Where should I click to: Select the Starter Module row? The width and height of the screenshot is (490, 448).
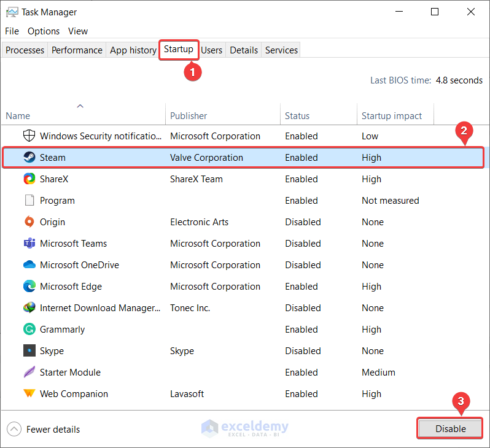70,373
